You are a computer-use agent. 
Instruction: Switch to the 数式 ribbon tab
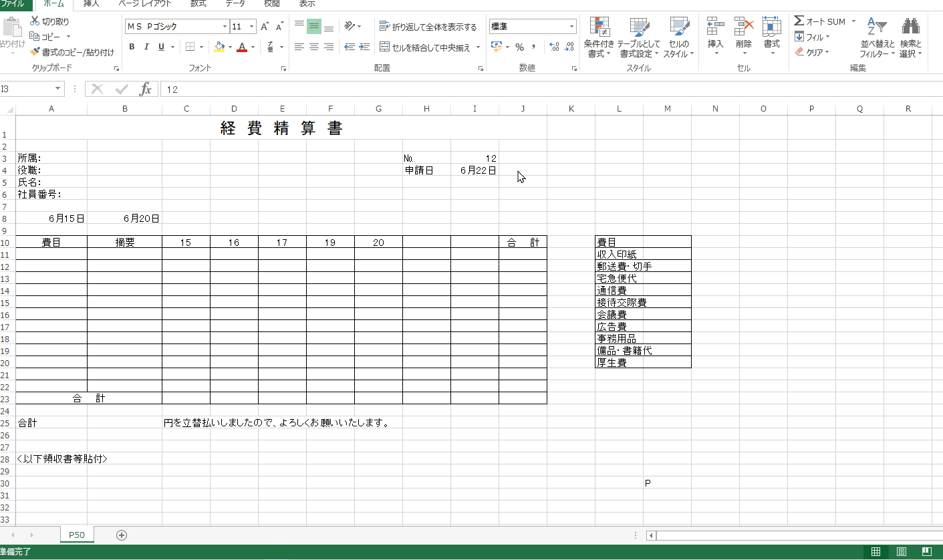pos(198,4)
